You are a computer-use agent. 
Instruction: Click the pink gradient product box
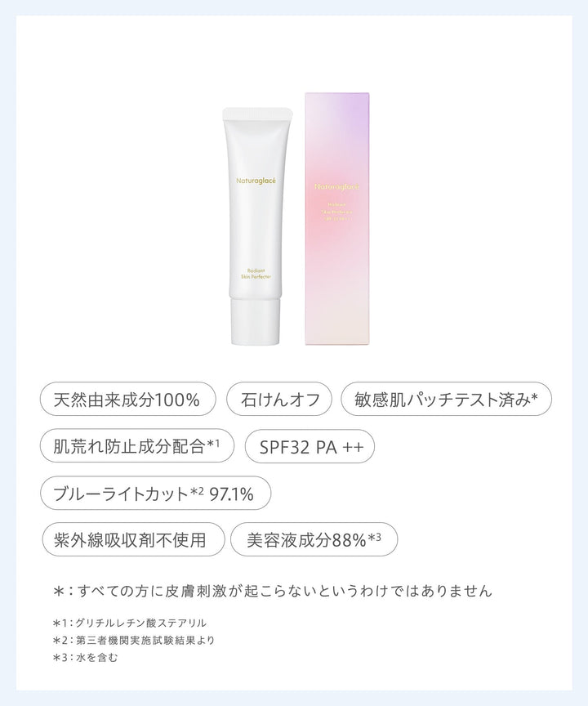click(337, 219)
